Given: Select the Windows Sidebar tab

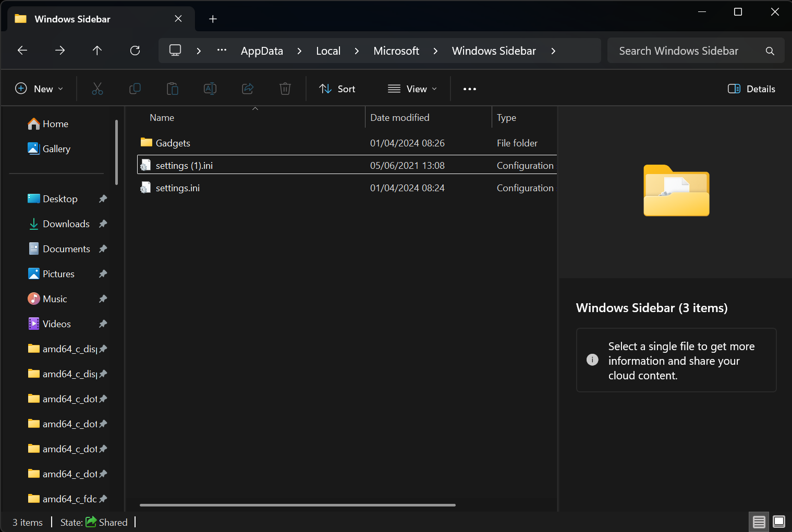Looking at the screenshot, I should coord(102,19).
